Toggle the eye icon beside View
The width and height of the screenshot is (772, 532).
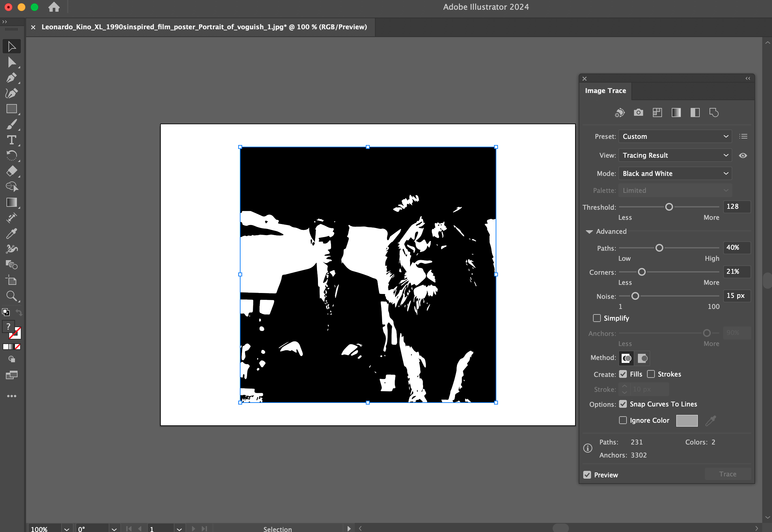tap(743, 155)
